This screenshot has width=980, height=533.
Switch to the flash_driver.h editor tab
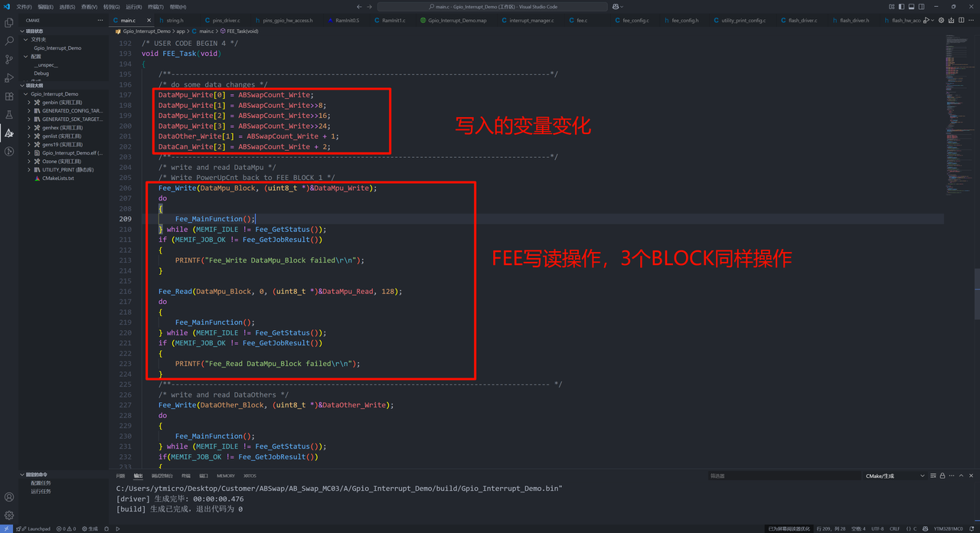click(854, 21)
